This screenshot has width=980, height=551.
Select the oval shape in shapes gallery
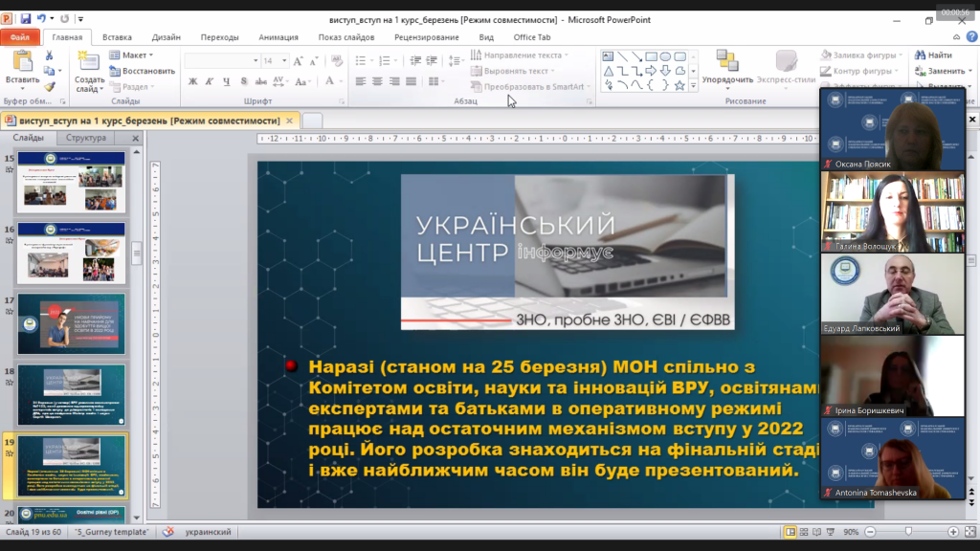(665, 56)
